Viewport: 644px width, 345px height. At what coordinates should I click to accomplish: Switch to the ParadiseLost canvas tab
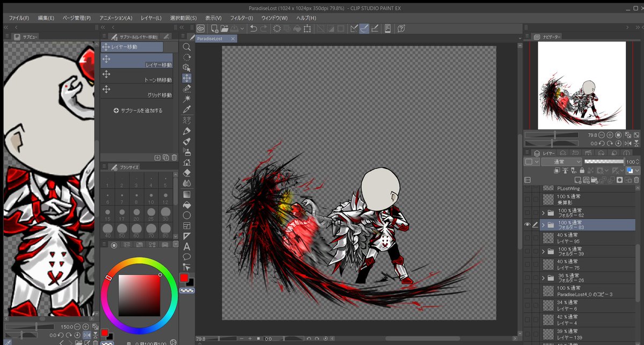pyautogui.click(x=210, y=39)
